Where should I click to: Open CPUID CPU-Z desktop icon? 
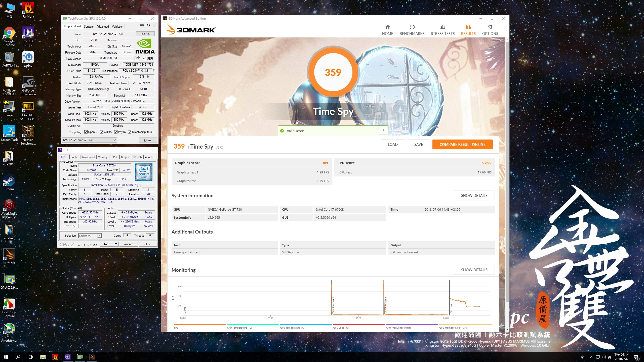pos(28,37)
